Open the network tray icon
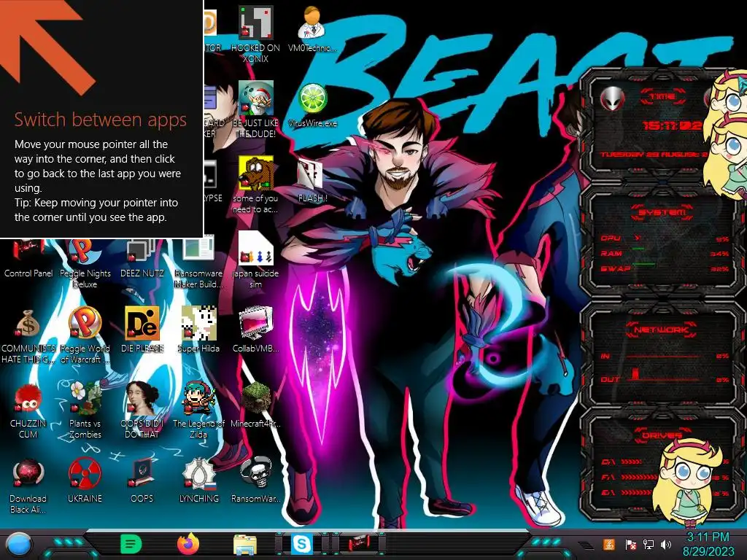 [x=649, y=544]
